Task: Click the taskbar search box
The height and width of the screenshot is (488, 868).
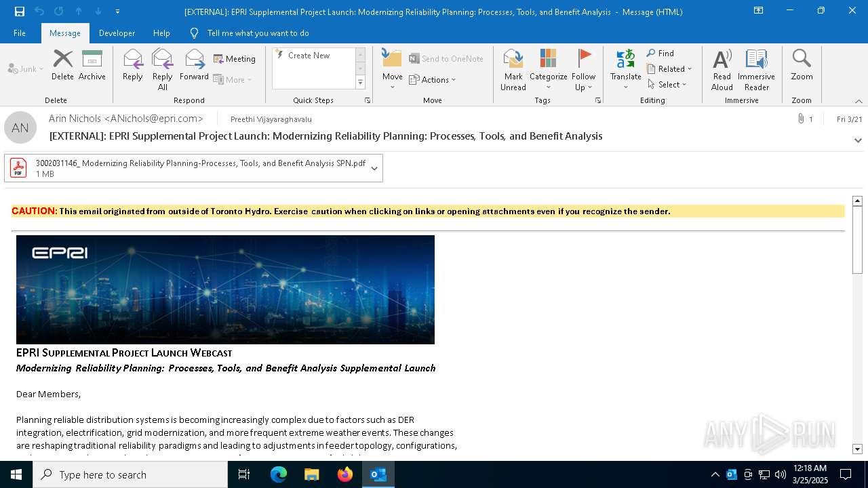Action: tap(130, 474)
